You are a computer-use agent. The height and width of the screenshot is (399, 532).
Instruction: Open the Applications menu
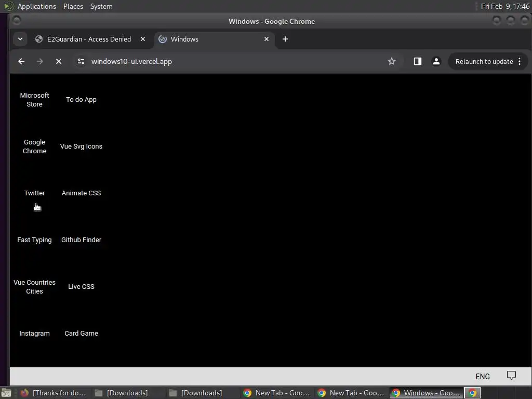pyautogui.click(x=37, y=6)
